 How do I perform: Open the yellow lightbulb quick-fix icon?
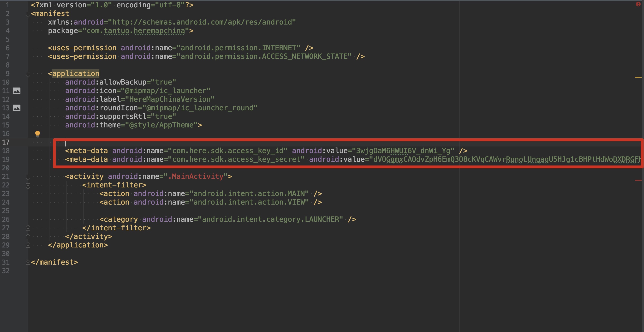[38, 134]
